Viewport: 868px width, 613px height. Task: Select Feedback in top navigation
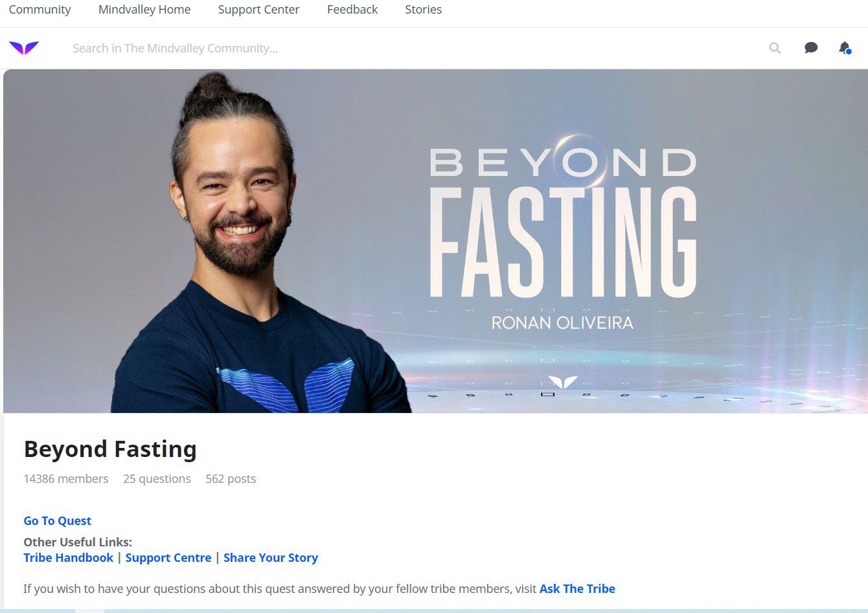pos(352,10)
